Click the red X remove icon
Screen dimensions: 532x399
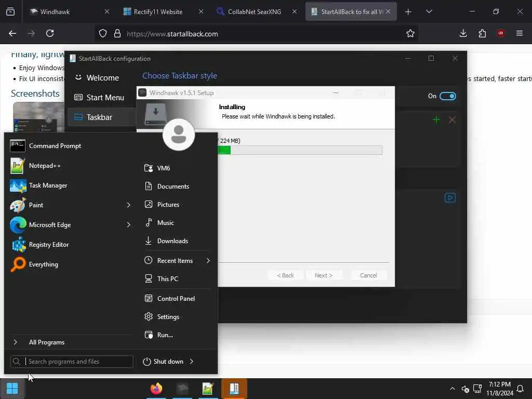[452, 120]
